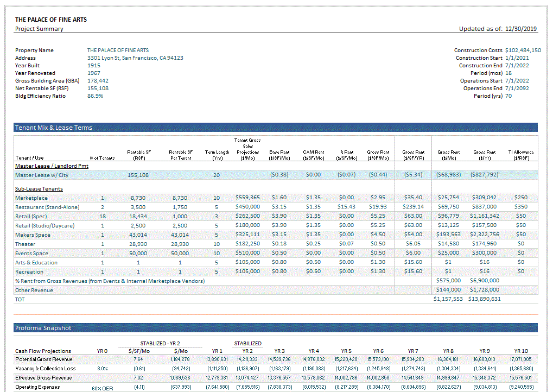Select Year Renovated value 1967
Viewport: 553px width, 392px height.
(94, 73)
